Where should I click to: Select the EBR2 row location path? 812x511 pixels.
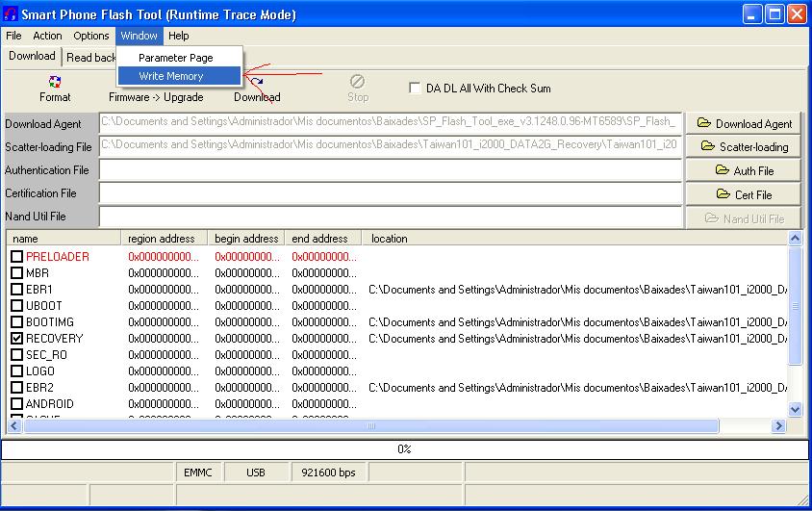[578, 387]
